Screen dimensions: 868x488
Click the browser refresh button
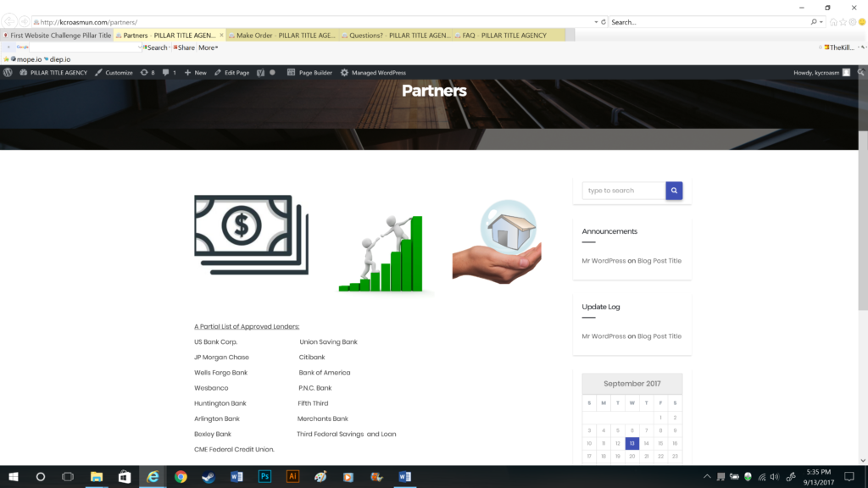[604, 22]
